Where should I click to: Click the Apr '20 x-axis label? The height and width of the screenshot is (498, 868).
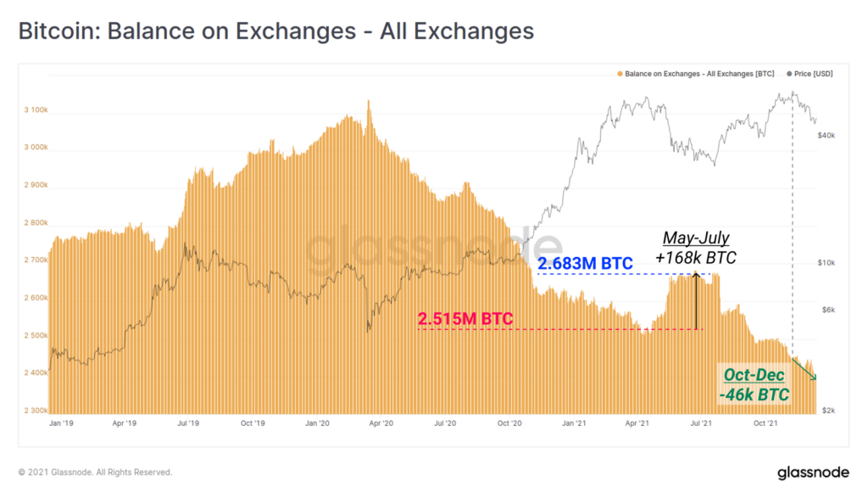pyautogui.click(x=381, y=422)
